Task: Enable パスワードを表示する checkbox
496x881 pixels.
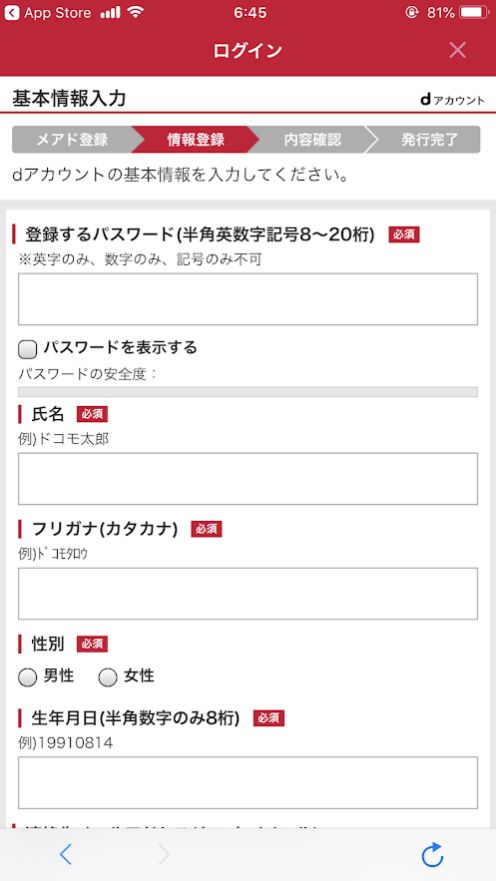Action: pyautogui.click(x=28, y=349)
